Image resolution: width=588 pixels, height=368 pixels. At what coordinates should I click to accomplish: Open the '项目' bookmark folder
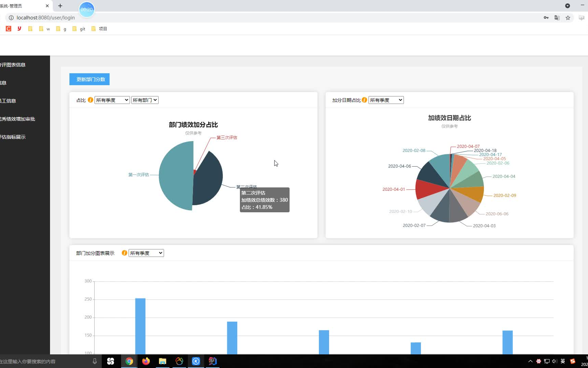tap(99, 29)
